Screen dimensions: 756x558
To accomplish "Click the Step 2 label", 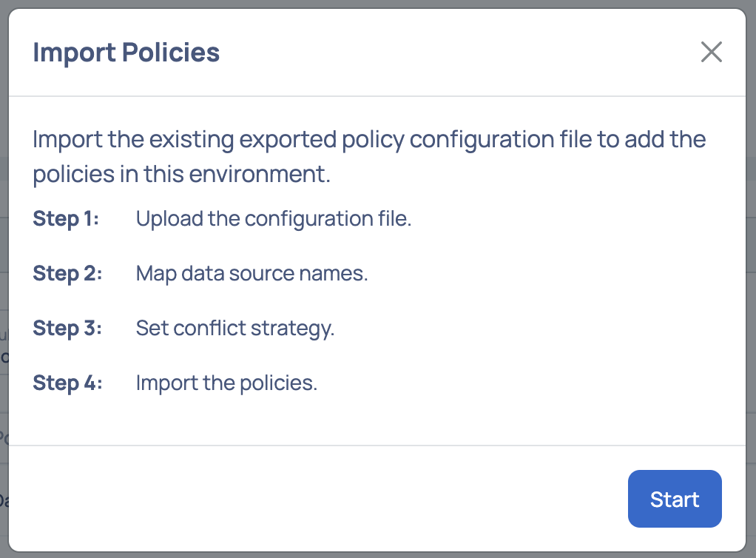I will point(67,273).
